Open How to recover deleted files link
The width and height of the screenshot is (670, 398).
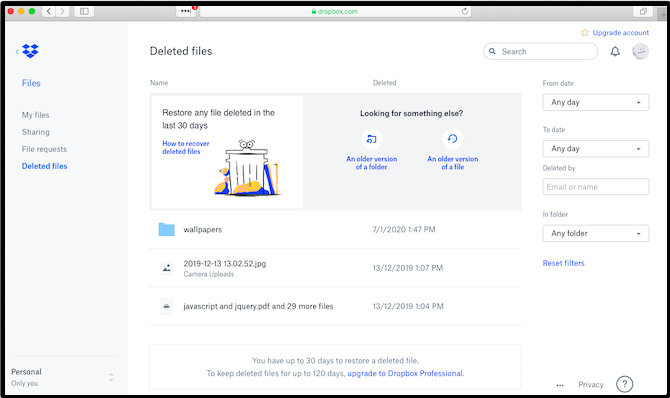[186, 147]
